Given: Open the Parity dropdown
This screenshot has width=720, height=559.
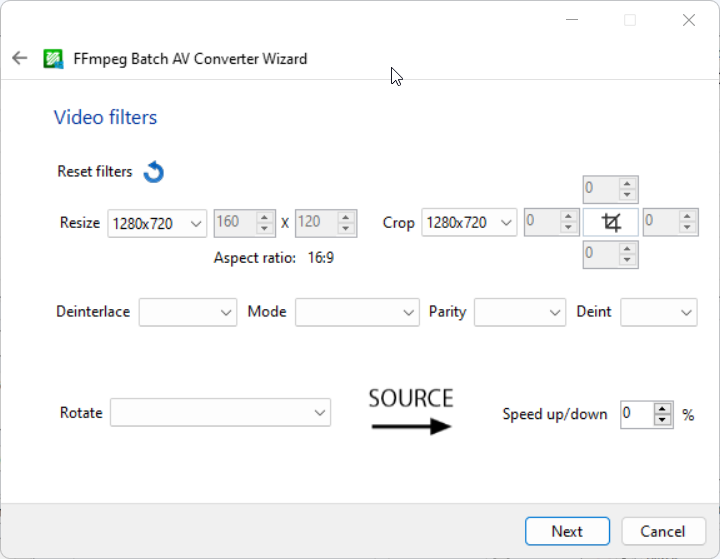Looking at the screenshot, I should 520,312.
